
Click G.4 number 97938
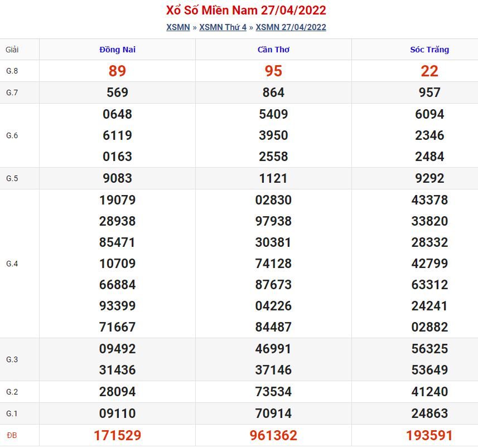point(273,221)
